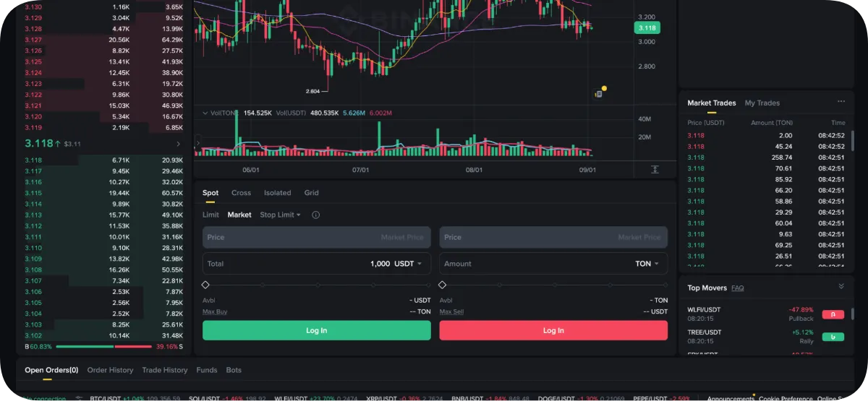Click the green 3.118 price tag on the chart axis
The image size is (868, 401).
pyautogui.click(x=646, y=27)
